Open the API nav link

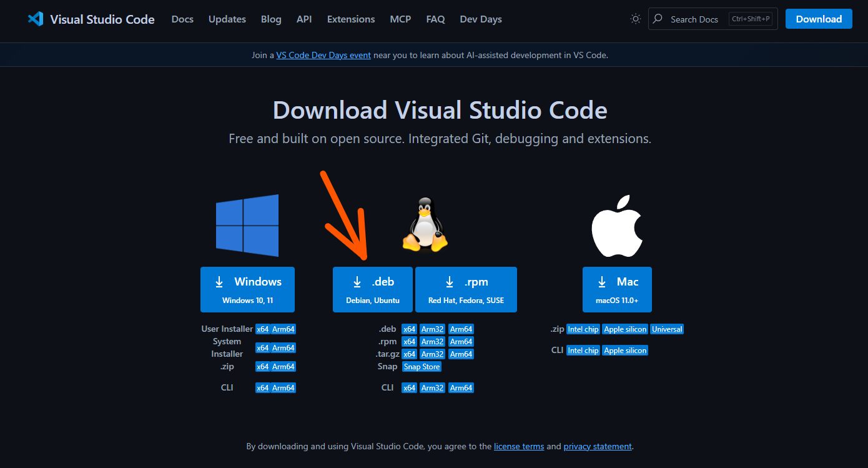pyautogui.click(x=304, y=19)
